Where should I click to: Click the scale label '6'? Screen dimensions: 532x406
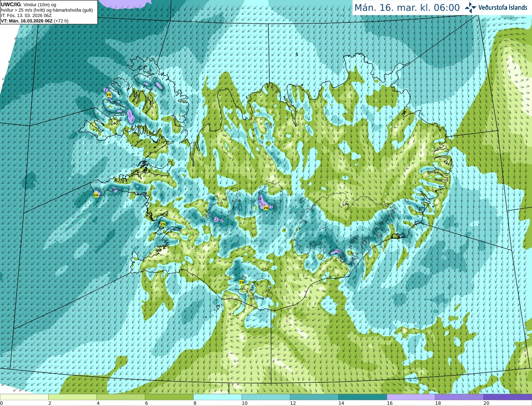click(x=146, y=403)
